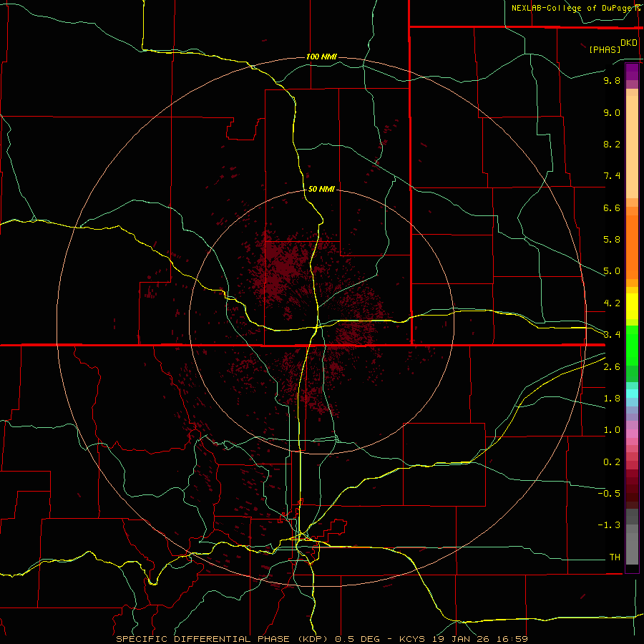Click the -1.3 scale value

click(x=609, y=525)
